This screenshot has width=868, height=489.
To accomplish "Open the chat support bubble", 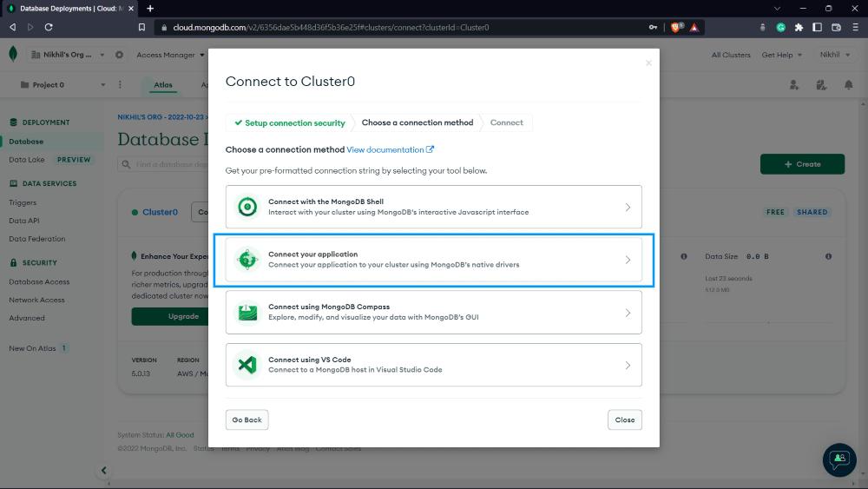I will (x=839, y=459).
